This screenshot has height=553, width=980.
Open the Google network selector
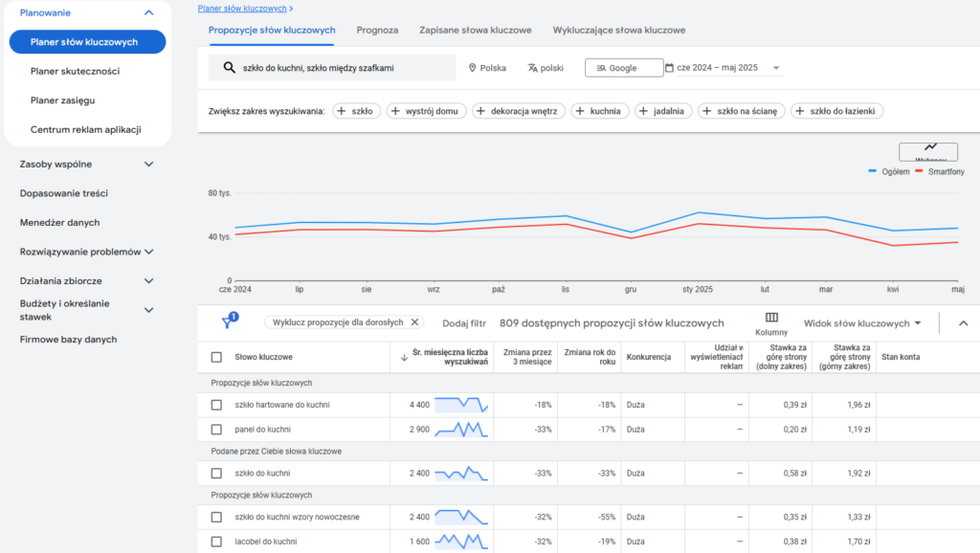pos(624,68)
